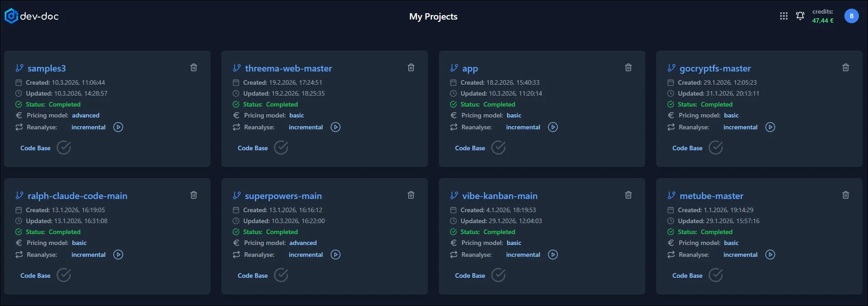Open the threema-web-master project
Image resolution: width=868 pixels, height=306 pixels.
click(x=288, y=68)
